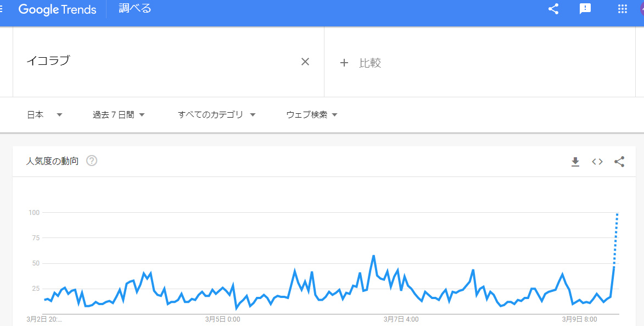Screen dimensions: 644x326
Task: Expand the すべてのカテゴリ dropdown
Action: (x=217, y=115)
